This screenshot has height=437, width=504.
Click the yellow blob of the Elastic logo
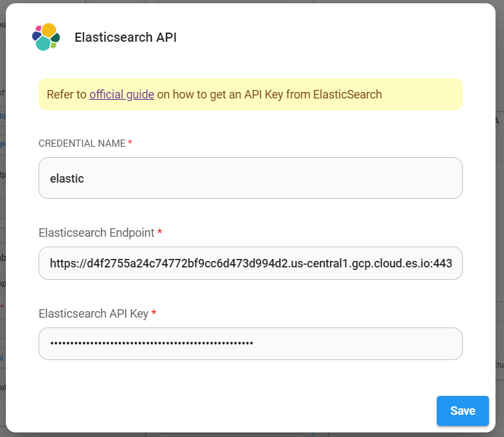coord(49,29)
